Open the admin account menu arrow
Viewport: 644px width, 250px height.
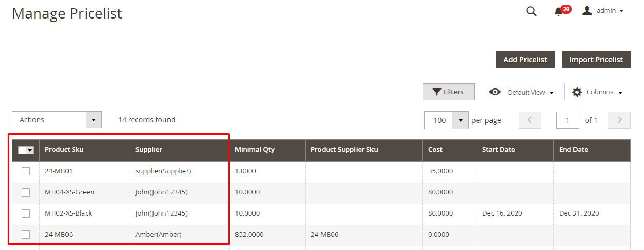[621, 11]
